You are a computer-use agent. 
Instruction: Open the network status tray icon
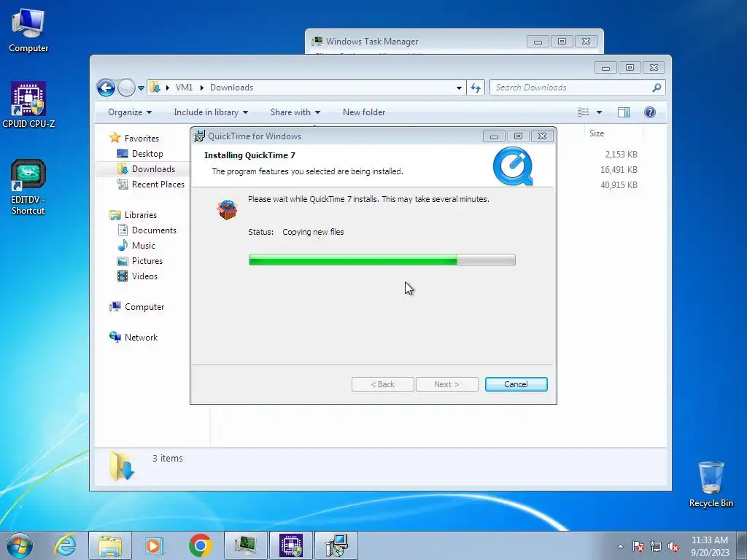tap(656, 546)
